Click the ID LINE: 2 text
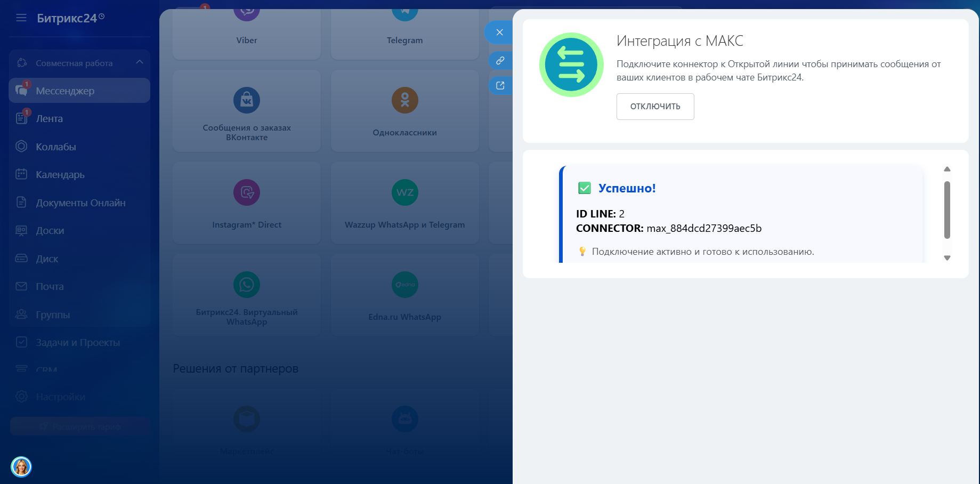 coord(600,214)
